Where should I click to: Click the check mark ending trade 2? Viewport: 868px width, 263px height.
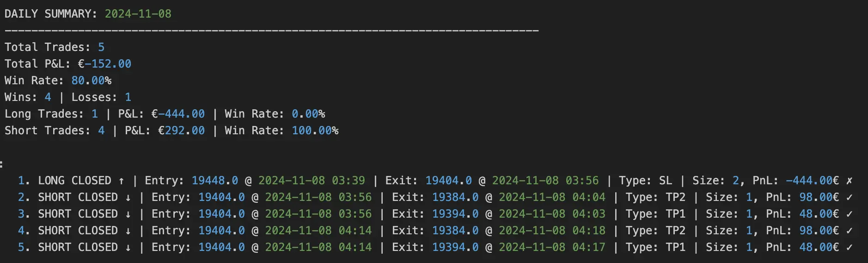(x=850, y=197)
